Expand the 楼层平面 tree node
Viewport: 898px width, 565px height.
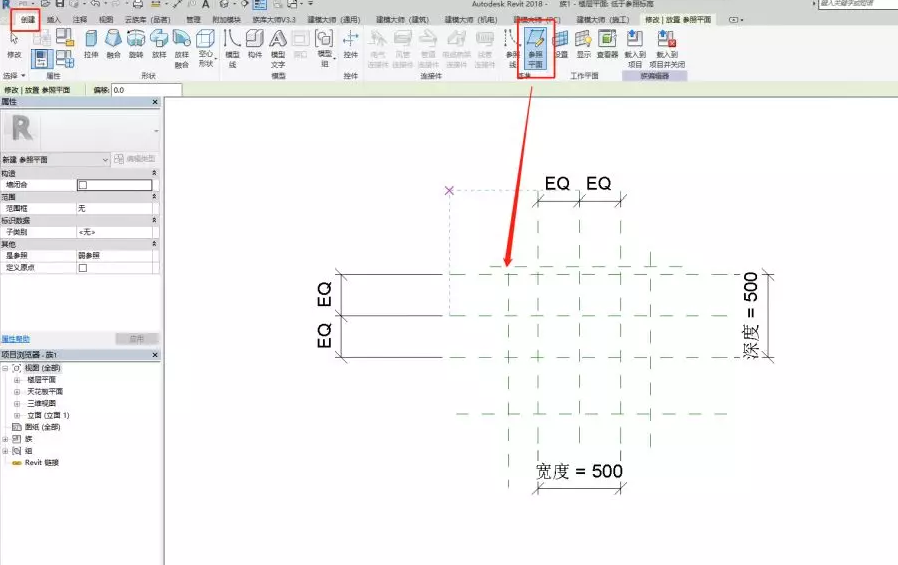(x=17, y=380)
